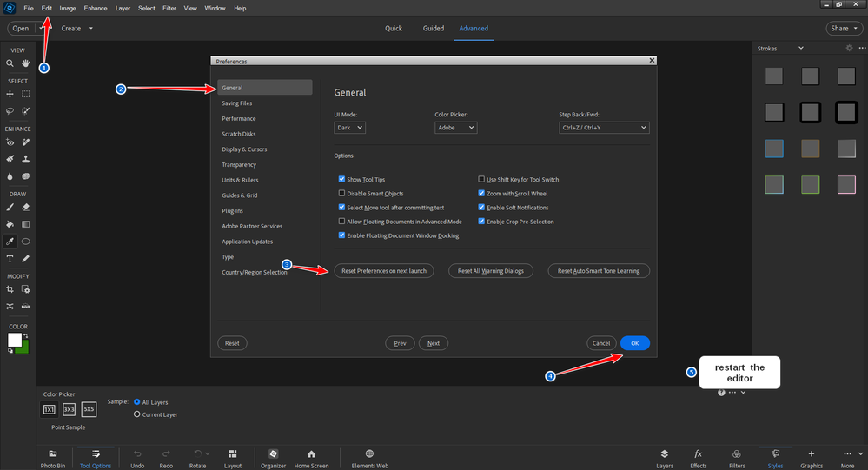Enable Disable Smart Objects checkbox
This screenshot has width=868, height=470.
[341, 193]
